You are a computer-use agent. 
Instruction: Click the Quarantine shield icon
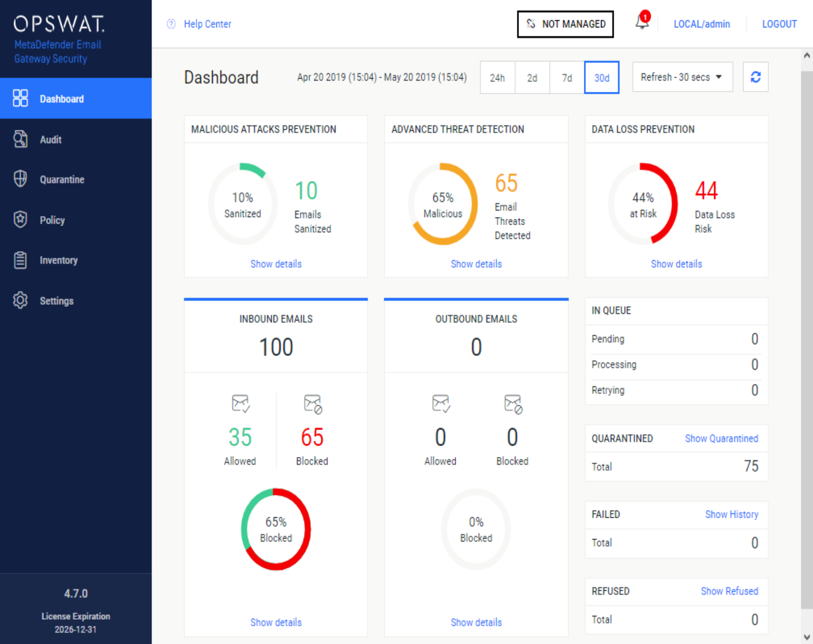[x=20, y=179]
